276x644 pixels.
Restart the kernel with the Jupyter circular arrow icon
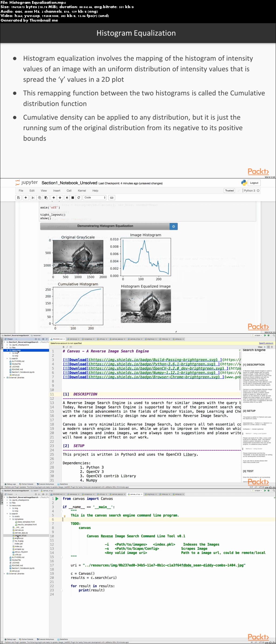tap(79, 198)
